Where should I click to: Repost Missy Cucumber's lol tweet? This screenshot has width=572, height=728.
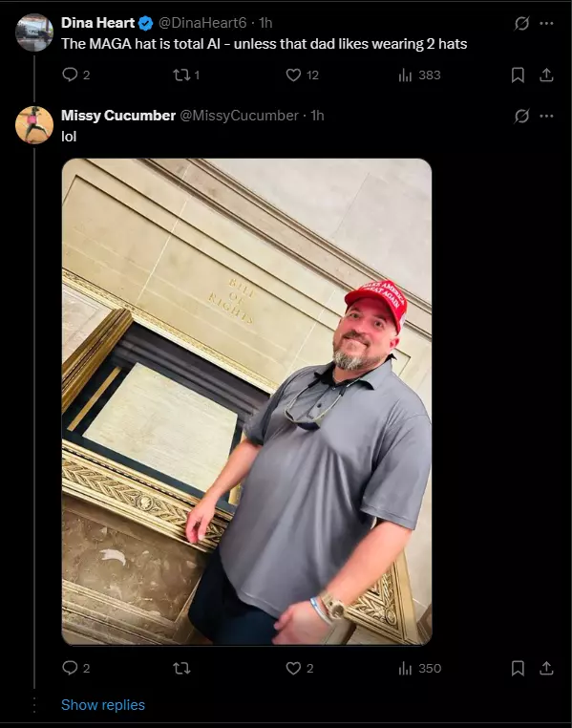181,668
